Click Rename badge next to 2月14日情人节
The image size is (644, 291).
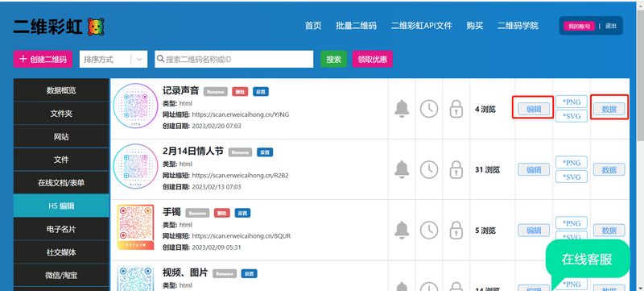tap(240, 152)
